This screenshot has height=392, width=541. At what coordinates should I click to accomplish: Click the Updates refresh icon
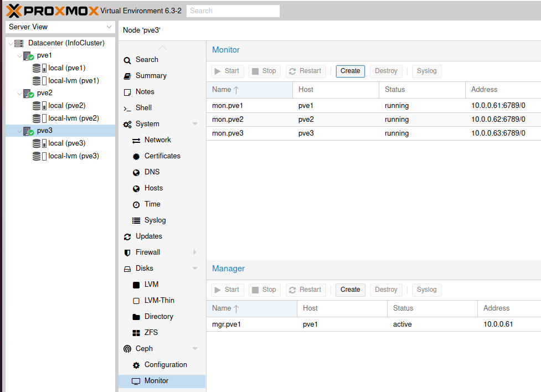coord(127,237)
